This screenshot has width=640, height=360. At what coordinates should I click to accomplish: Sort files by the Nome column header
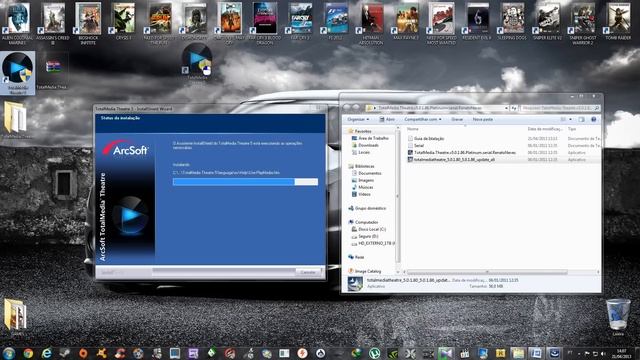tap(413, 129)
